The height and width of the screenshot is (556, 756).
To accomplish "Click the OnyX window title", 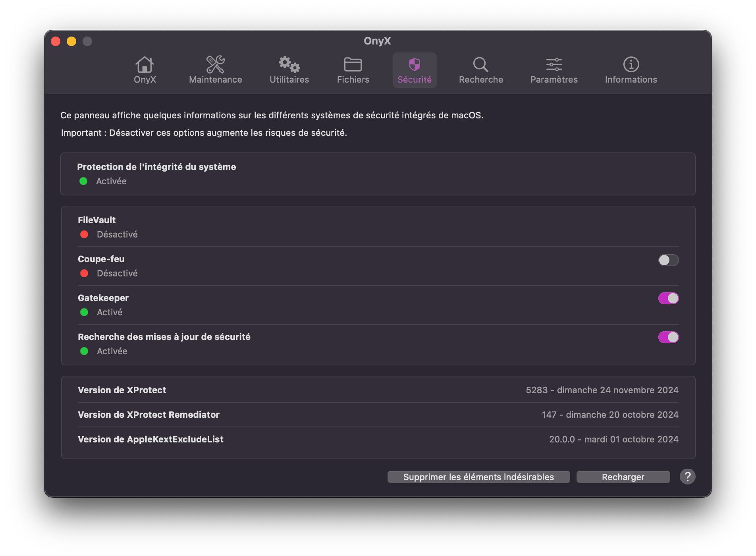I will pos(377,41).
